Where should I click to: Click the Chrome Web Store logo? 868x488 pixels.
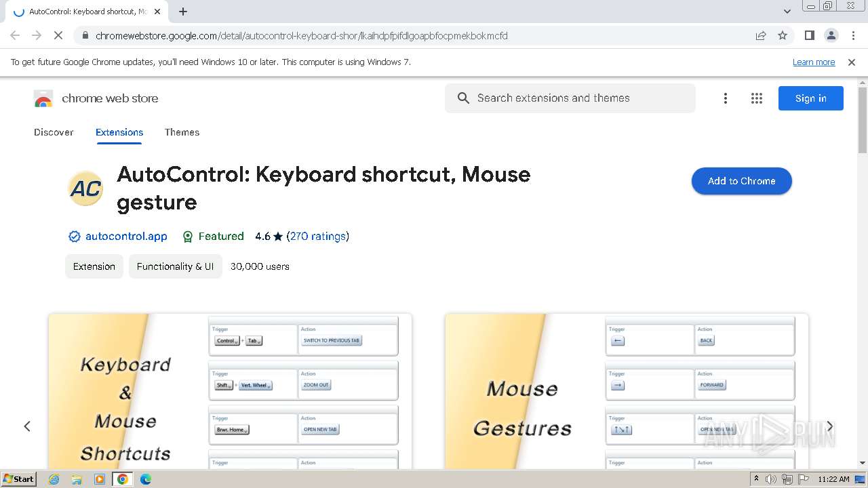[43, 99]
